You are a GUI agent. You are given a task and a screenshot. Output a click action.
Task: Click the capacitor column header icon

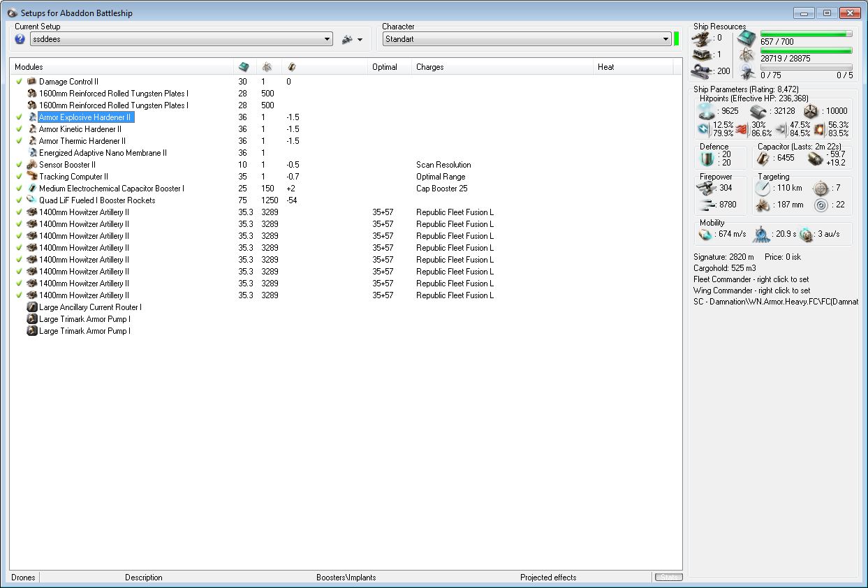[291, 67]
